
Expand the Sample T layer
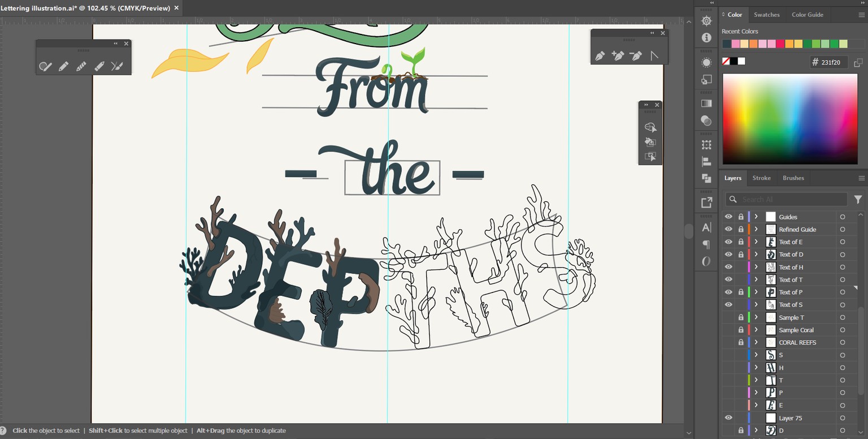click(756, 317)
